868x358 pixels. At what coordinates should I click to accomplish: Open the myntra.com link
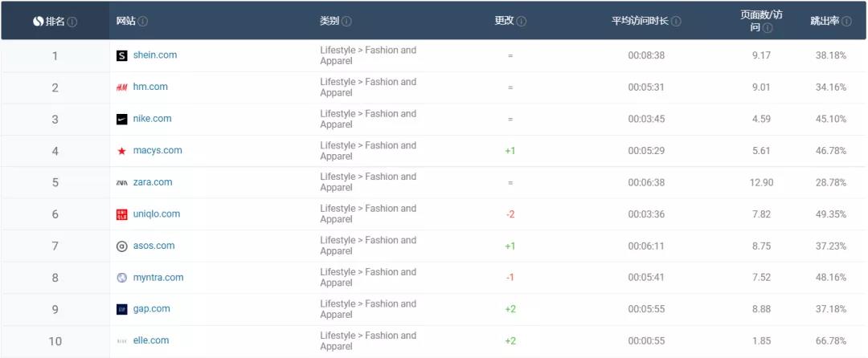(x=158, y=278)
